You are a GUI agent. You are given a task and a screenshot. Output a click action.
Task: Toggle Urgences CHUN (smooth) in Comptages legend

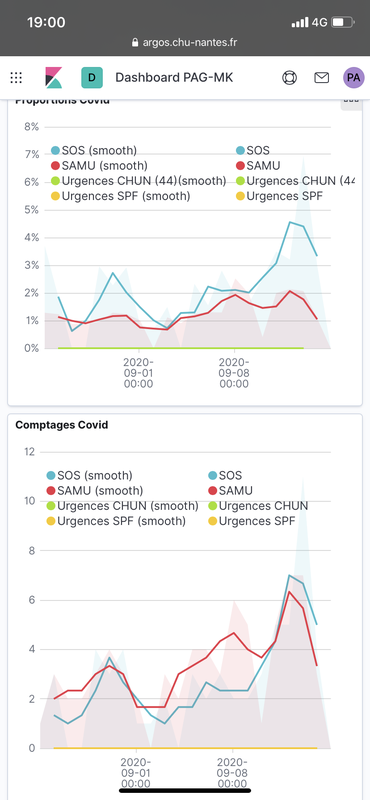pyautogui.click(x=122, y=506)
